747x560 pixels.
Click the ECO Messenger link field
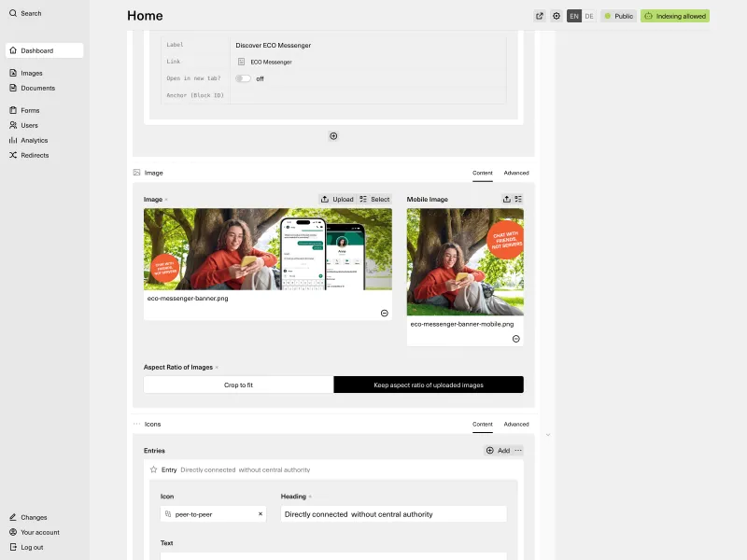(271, 62)
